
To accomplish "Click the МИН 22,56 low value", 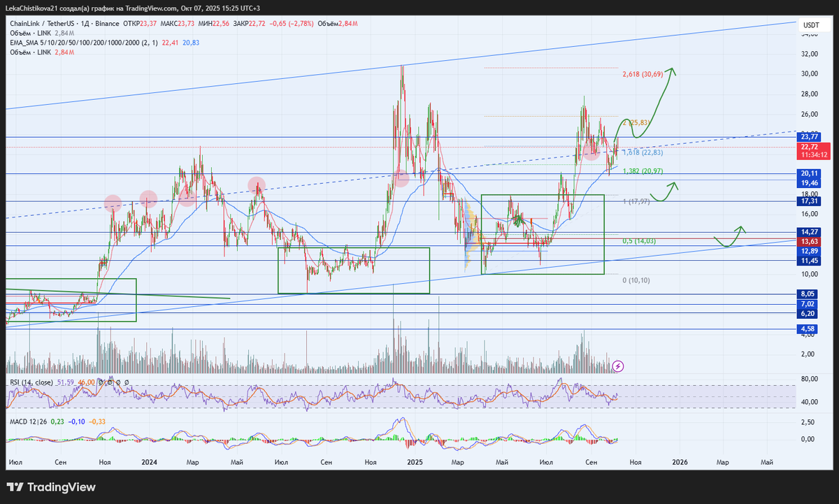I will pyautogui.click(x=214, y=24).
